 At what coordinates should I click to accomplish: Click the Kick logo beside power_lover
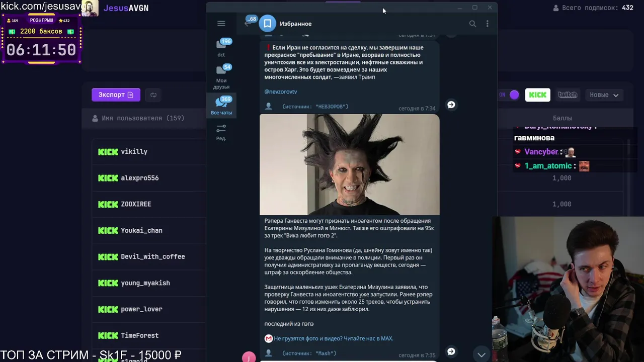[108, 309]
